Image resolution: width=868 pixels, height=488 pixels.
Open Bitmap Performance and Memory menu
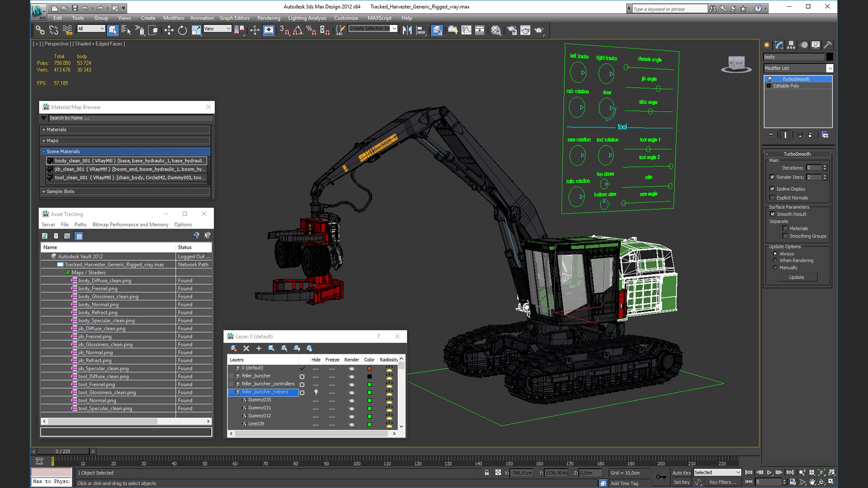[130, 225]
